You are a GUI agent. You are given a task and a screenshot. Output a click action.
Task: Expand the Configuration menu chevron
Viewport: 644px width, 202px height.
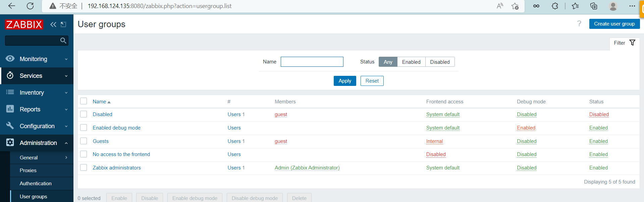(x=66, y=126)
